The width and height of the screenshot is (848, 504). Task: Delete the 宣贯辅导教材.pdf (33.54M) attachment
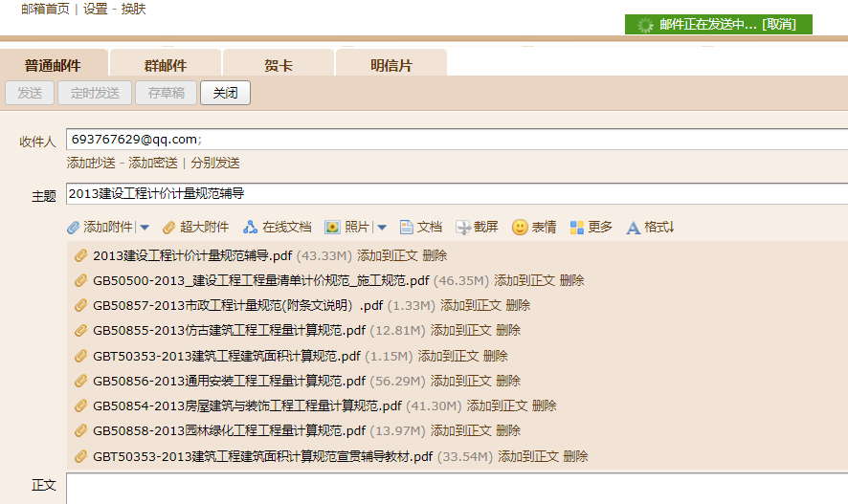pos(575,456)
